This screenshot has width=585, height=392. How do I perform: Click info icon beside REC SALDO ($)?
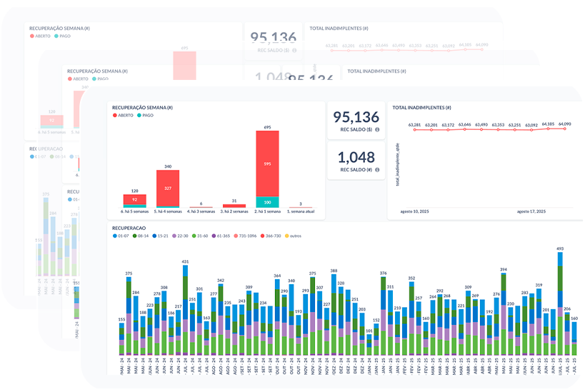pos(377,130)
